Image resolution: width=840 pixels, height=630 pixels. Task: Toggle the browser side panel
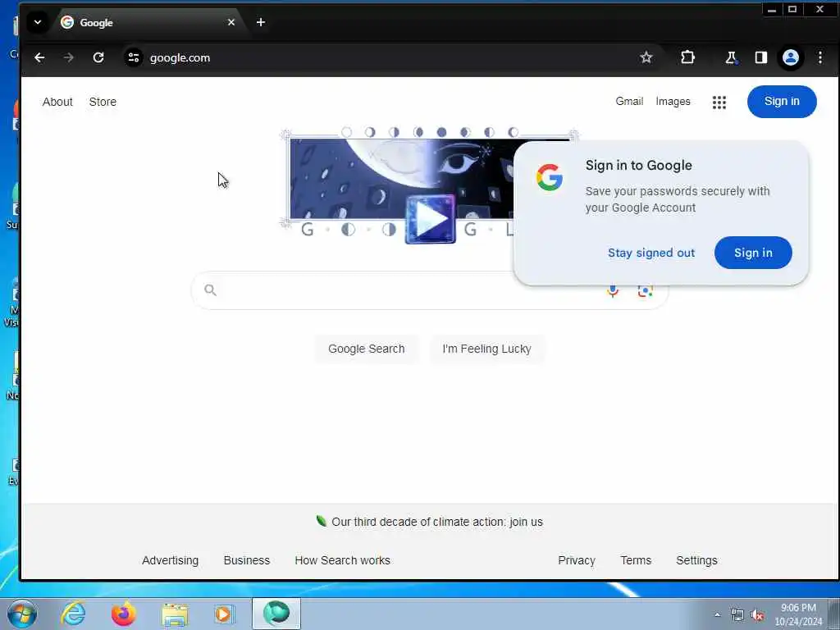point(760,57)
